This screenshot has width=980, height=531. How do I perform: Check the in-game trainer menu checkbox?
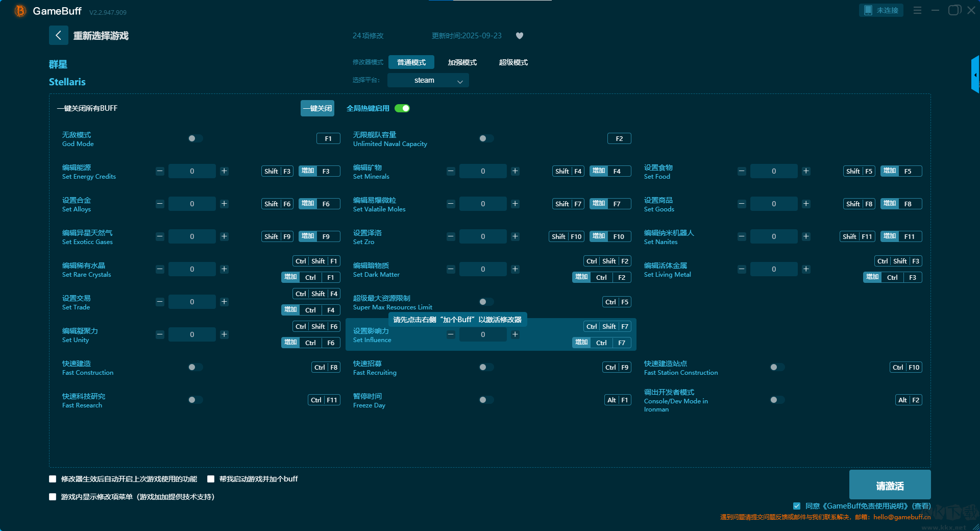coord(53,497)
